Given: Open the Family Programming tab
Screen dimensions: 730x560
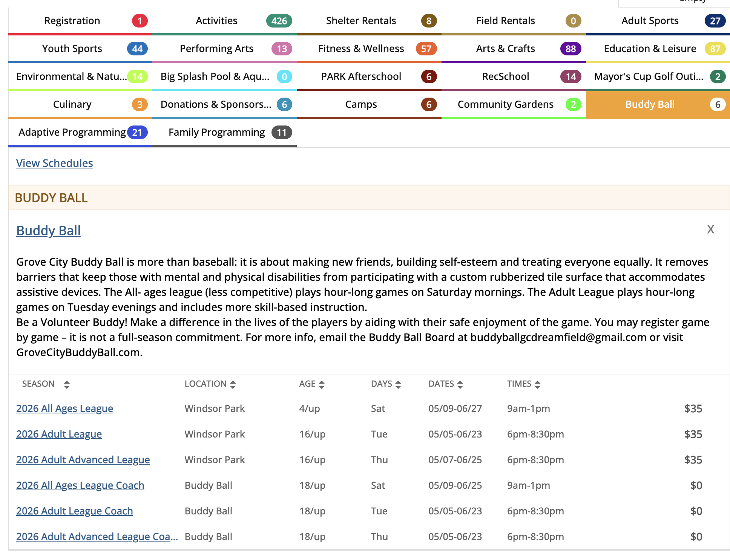Looking at the screenshot, I should coord(216,132).
